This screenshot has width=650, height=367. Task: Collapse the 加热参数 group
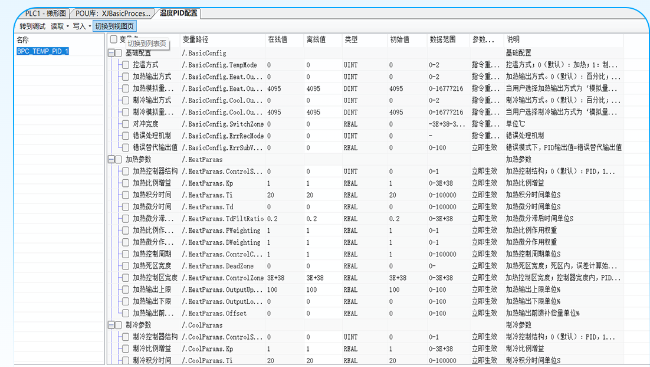[x=111, y=159]
